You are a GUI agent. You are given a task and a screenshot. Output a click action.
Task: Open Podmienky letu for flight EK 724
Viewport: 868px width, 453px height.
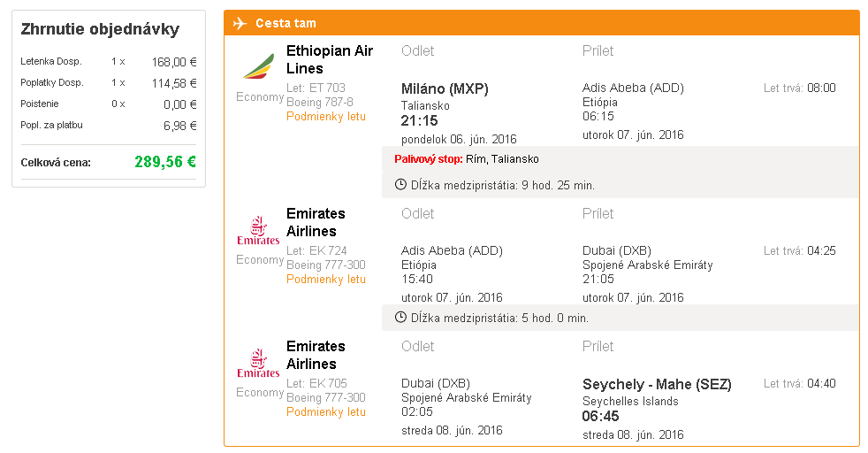point(326,279)
